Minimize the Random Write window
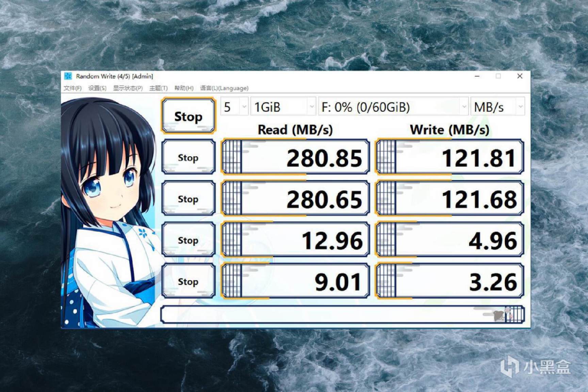This screenshot has width=588, height=392. tap(477, 76)
